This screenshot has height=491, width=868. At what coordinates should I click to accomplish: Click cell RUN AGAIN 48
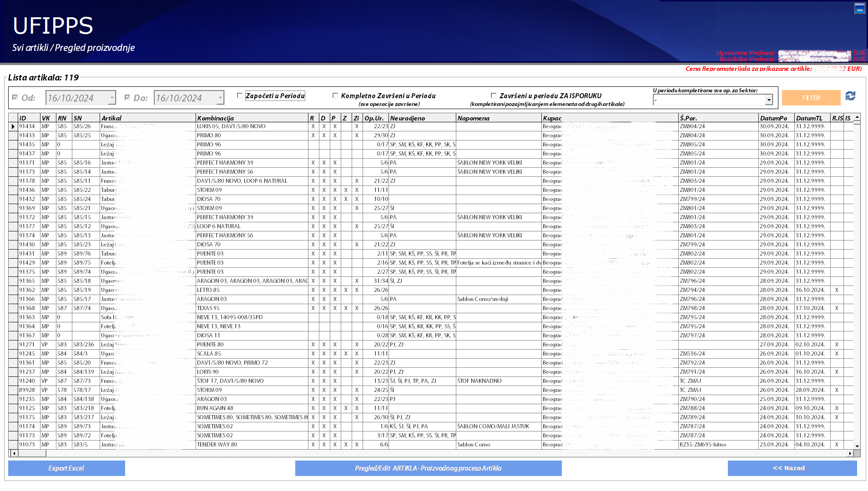pyautogui.click(x=252, y=408)
